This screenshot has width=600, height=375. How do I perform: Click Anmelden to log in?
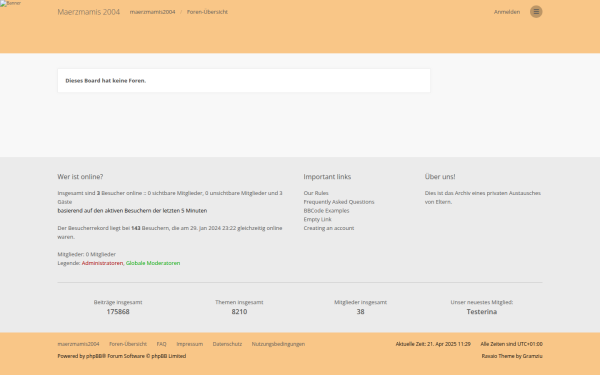coord(507,12)
